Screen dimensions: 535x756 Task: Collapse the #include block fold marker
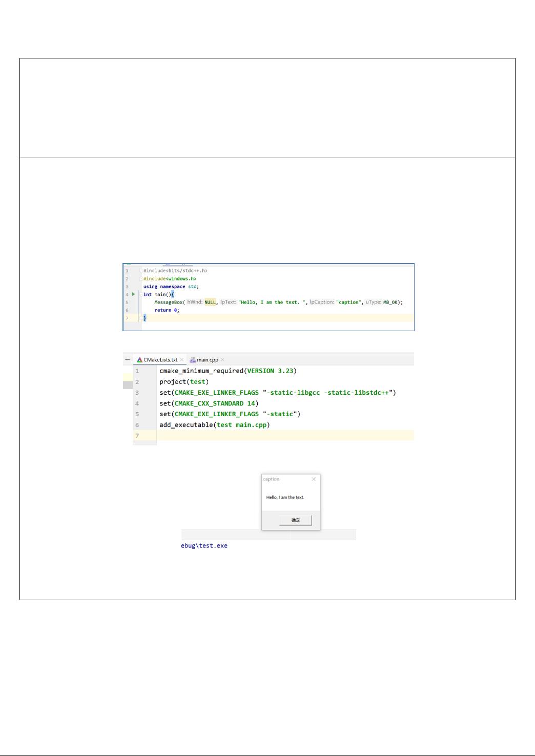pos(141,271)
